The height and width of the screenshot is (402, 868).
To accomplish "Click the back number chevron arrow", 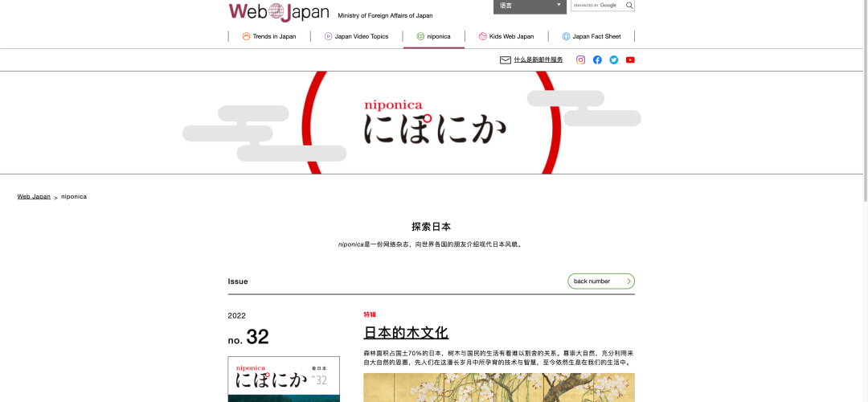I will pyautogui.click(x=628, y=281).
